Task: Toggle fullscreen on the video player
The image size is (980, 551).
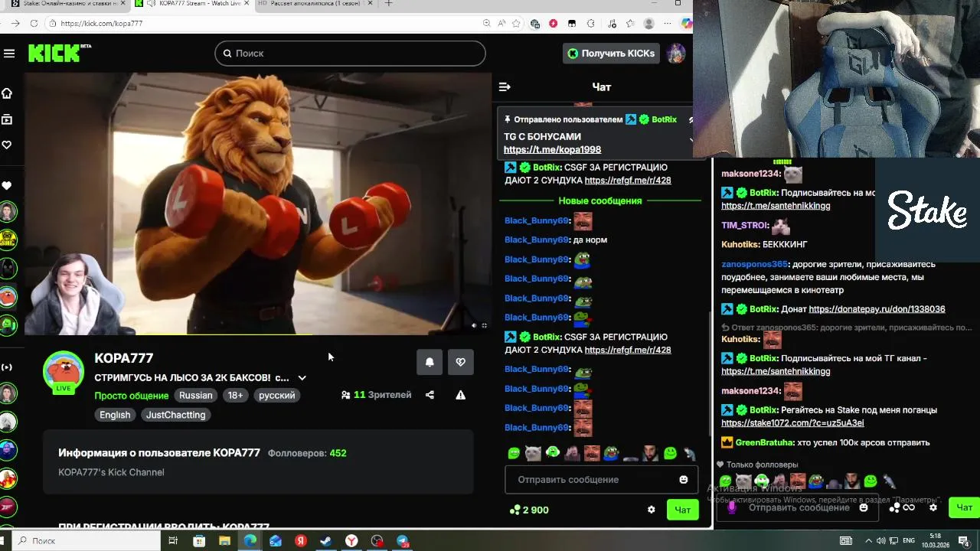Action: [484, 325]
